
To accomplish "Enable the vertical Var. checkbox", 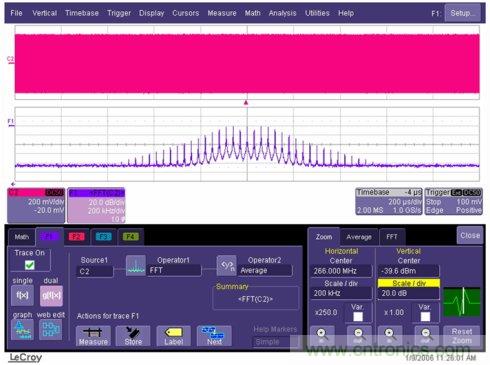I will coord(425,316).
